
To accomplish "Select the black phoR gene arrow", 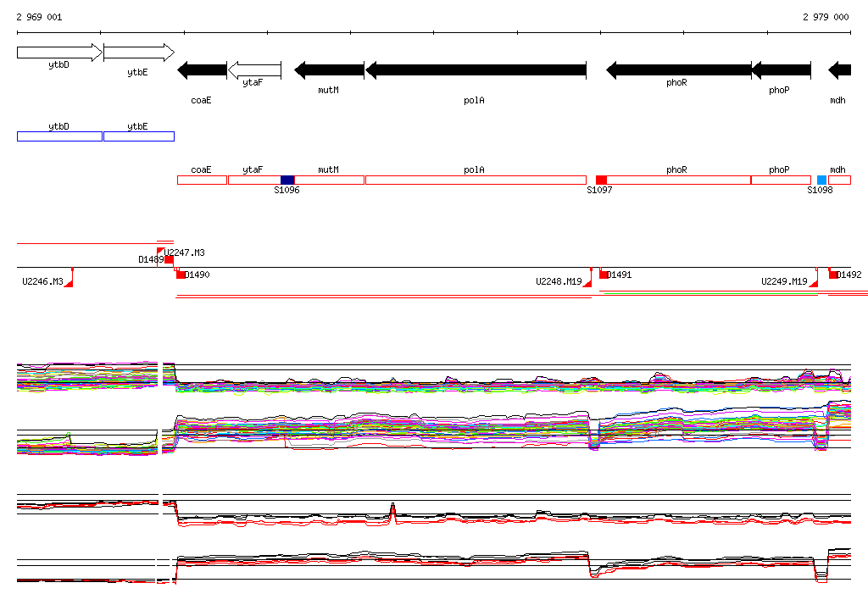I will [x=679, y=70].
